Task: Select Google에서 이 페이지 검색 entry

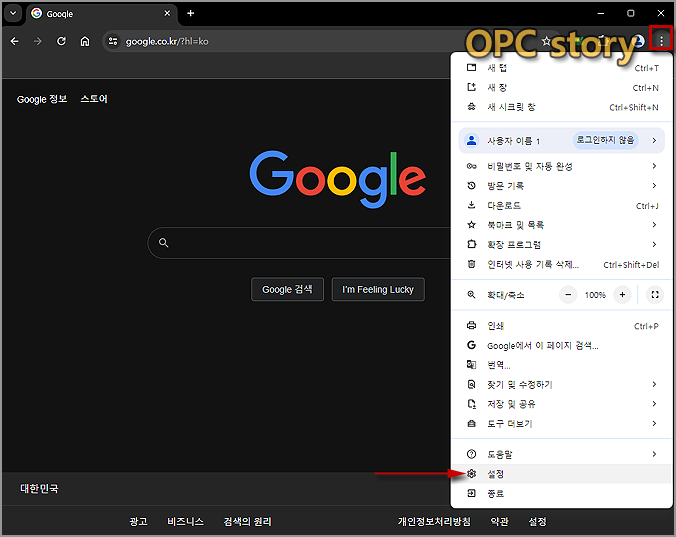Action: [x=561, y=345]
